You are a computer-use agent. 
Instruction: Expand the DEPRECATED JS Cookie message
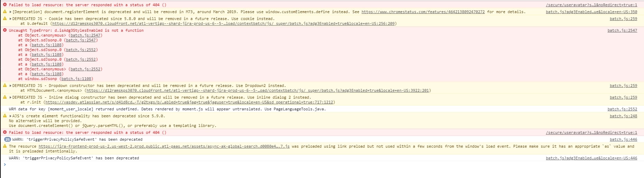pos(10,19)
